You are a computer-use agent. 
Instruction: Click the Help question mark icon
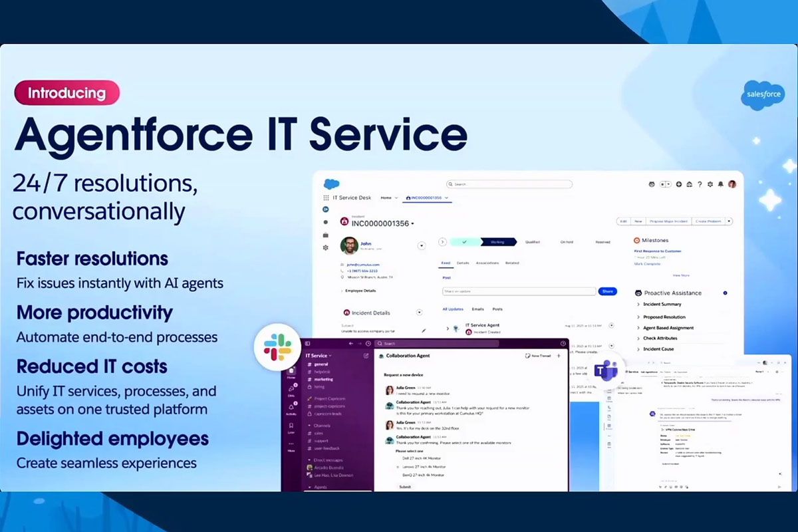pos(700,184)
